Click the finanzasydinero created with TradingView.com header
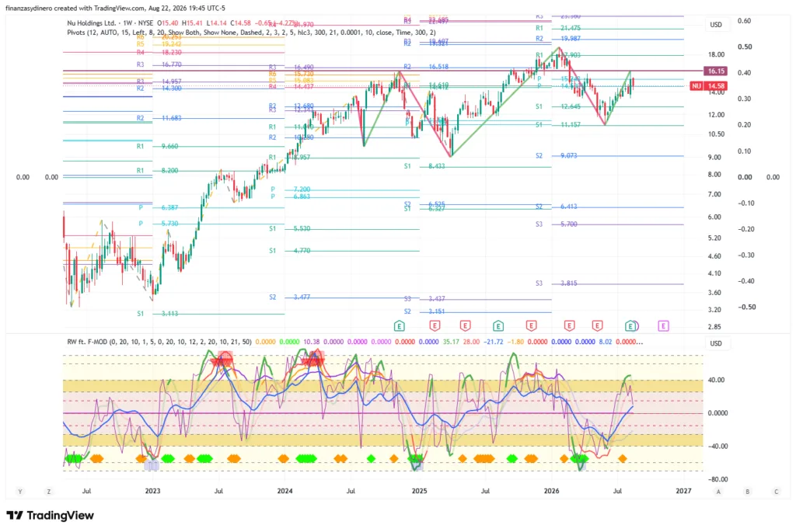796x532 pixels. 115,8
